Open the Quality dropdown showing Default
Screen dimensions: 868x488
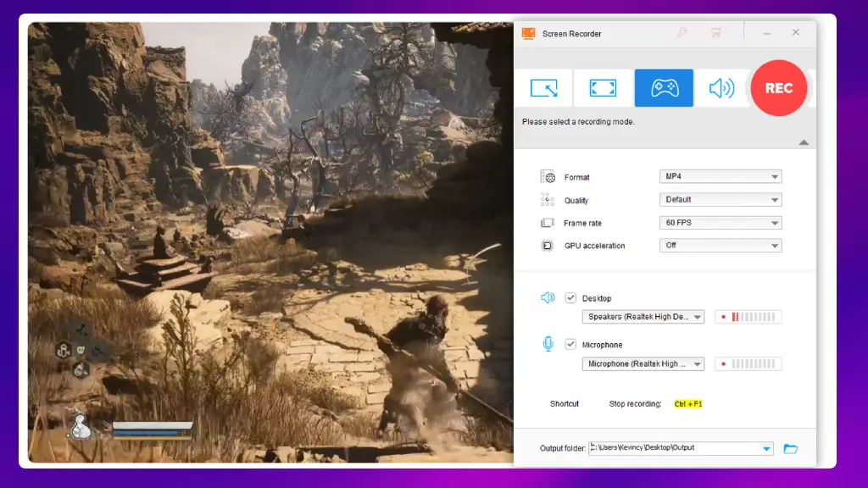(x=721, y=200)
